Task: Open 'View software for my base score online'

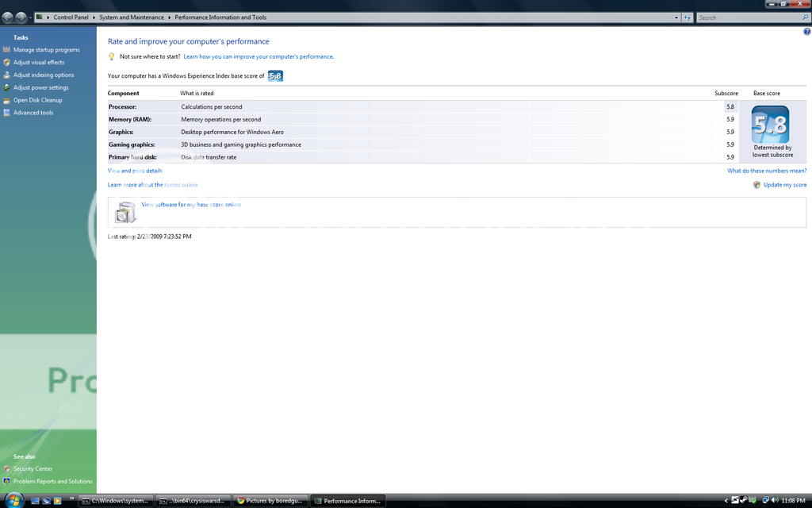Action: (x=191, y=205)
